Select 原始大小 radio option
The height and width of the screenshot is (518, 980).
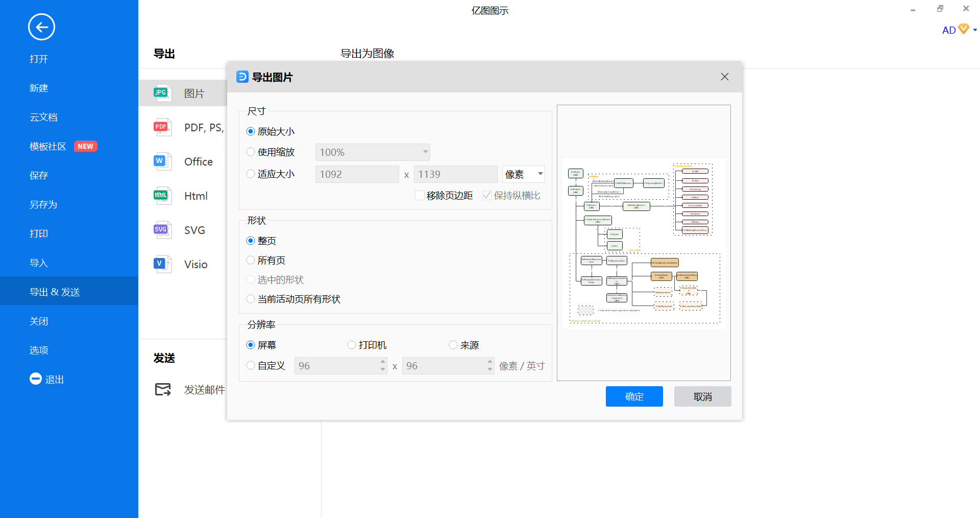pos(251,131)
